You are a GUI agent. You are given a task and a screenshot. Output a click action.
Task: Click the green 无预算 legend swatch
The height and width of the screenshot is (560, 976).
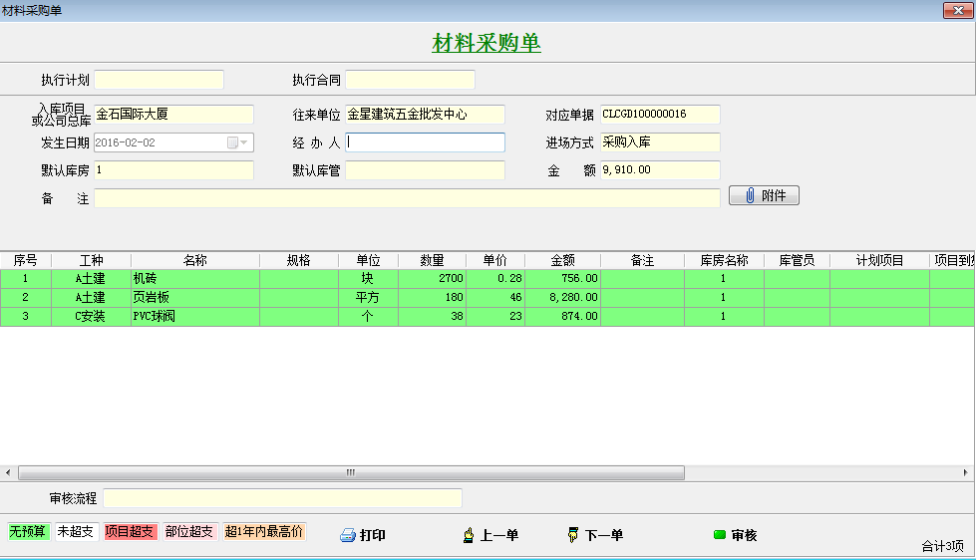coord(28,532)
